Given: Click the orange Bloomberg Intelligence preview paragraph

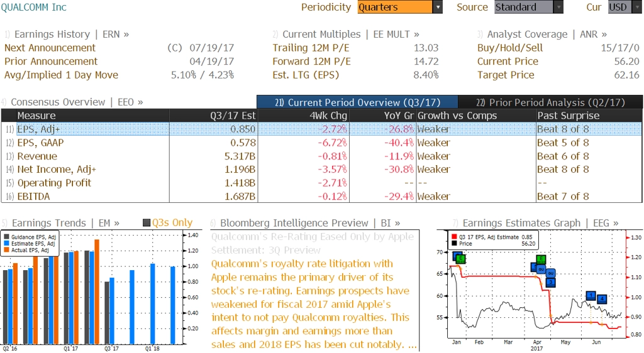Looking at the screenshot, I should coord(314,304).
